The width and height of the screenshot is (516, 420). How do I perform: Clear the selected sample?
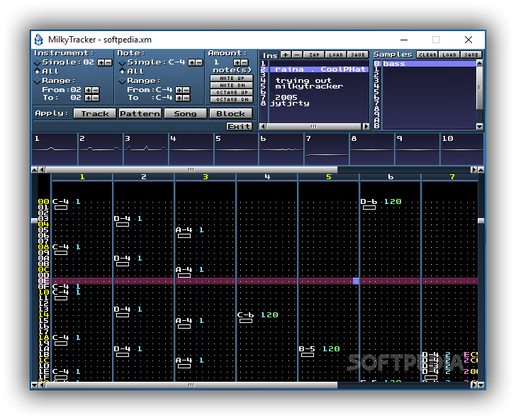pyautogui.click(x=427, y=55)
